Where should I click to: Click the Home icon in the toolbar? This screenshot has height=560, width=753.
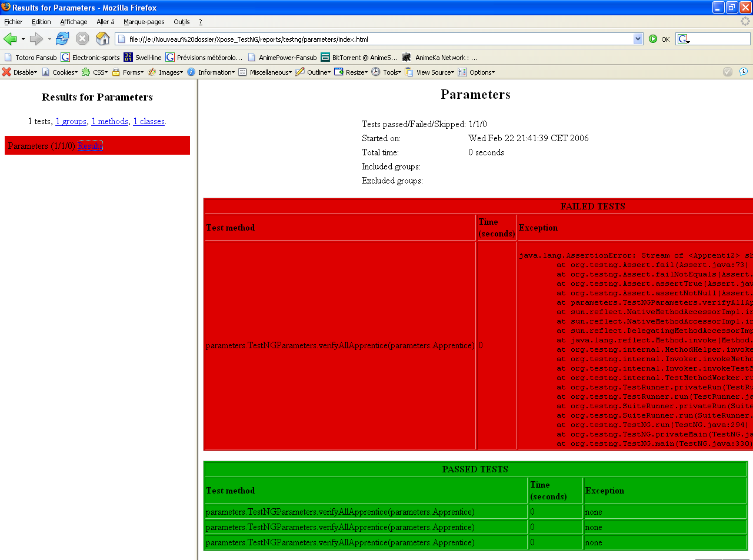pyautogui.click(x=103, y=39)
